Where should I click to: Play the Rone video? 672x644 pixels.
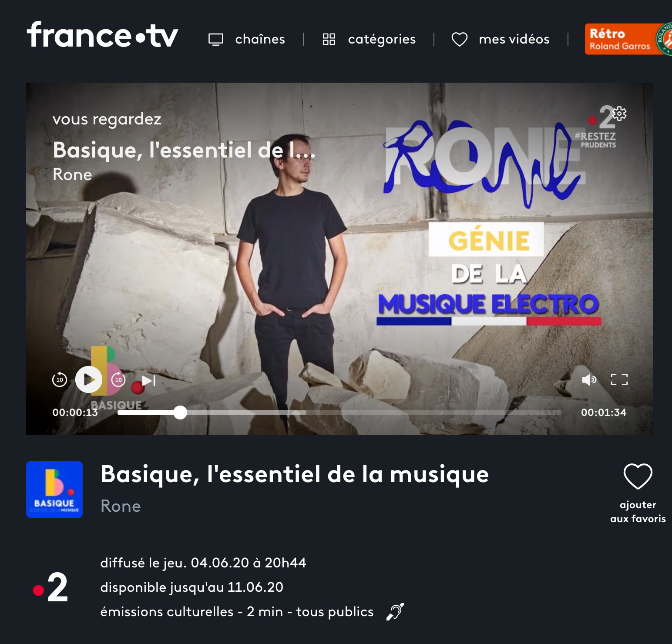[89, 379]
